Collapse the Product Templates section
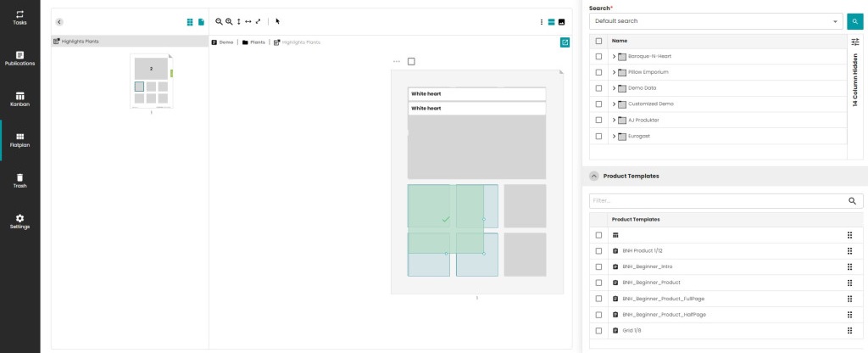Viewport: 868px width, 353px height. (594, 176)
